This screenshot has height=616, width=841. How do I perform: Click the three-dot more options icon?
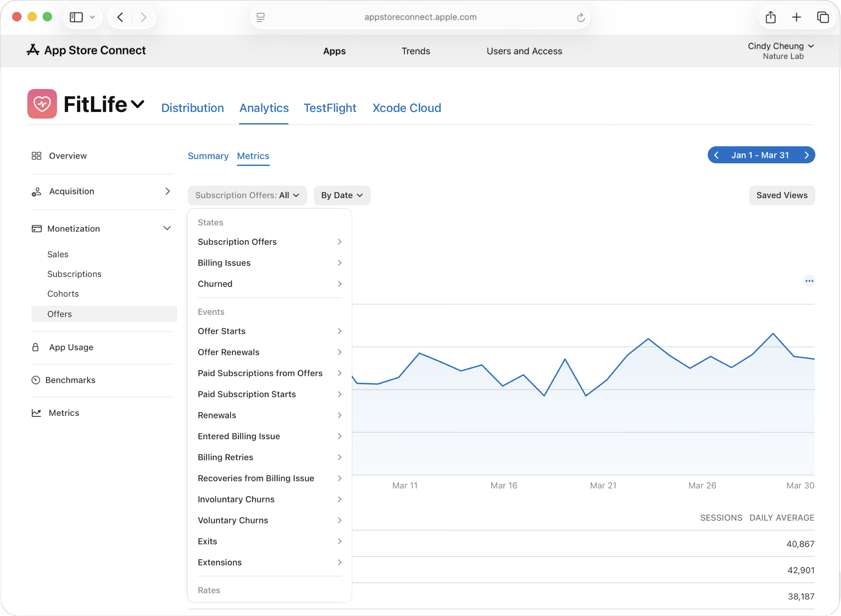click(809, 281)
